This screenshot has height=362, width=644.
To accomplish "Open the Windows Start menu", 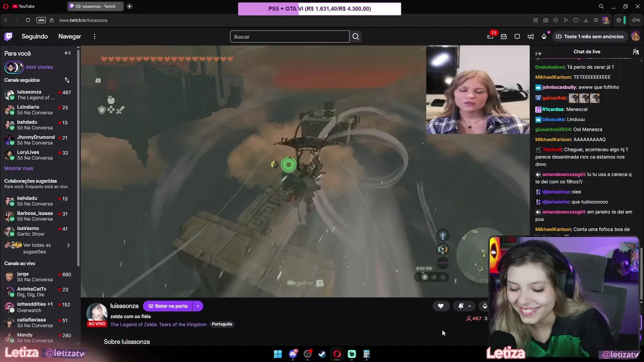I will 278,354.
